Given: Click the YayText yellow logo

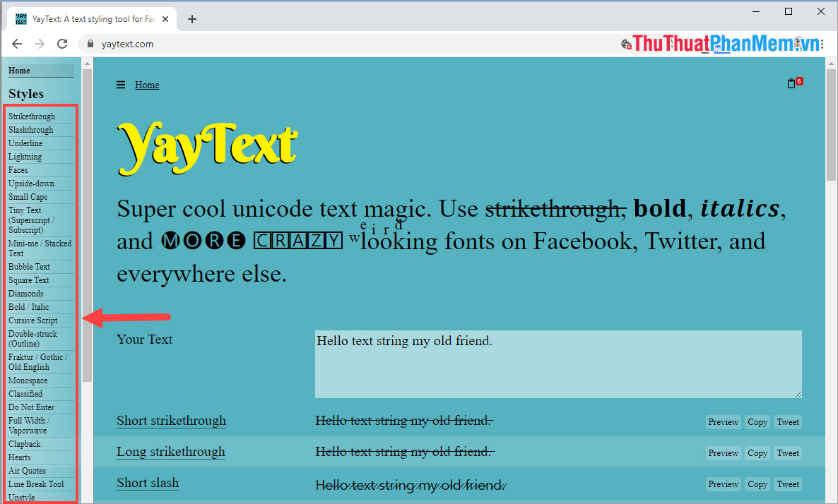Looking at the screenshot, I should pyautogui.click(x=207, y=148).
